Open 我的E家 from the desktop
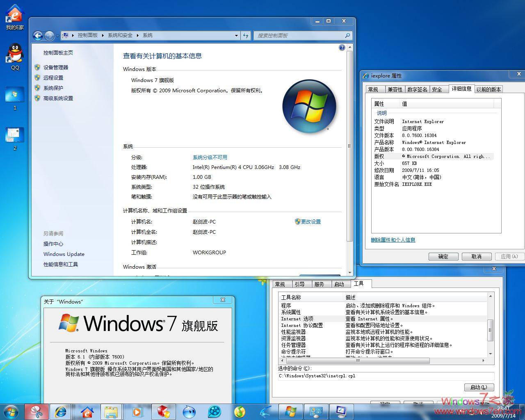Viewport: 525px width, 420px height. point(14,14)
